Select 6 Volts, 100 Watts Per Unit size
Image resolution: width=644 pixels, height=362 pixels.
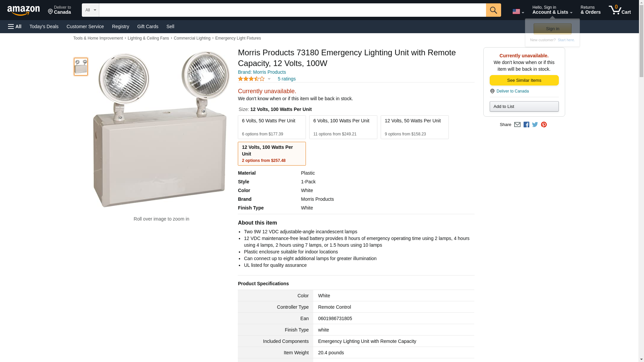click(x=343, y=127)
